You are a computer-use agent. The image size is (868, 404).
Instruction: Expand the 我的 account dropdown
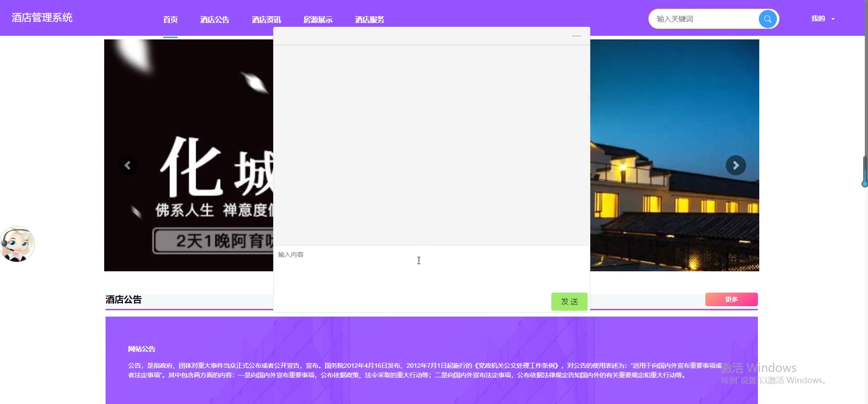click(823, 19)
